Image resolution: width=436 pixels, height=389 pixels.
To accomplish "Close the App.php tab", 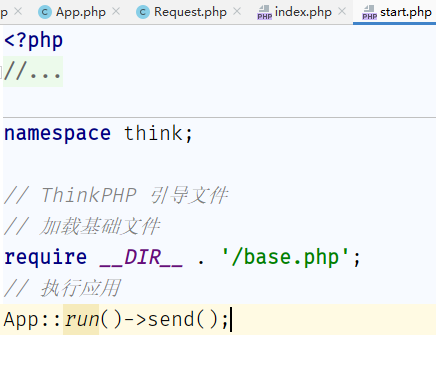I will point(116,12).
